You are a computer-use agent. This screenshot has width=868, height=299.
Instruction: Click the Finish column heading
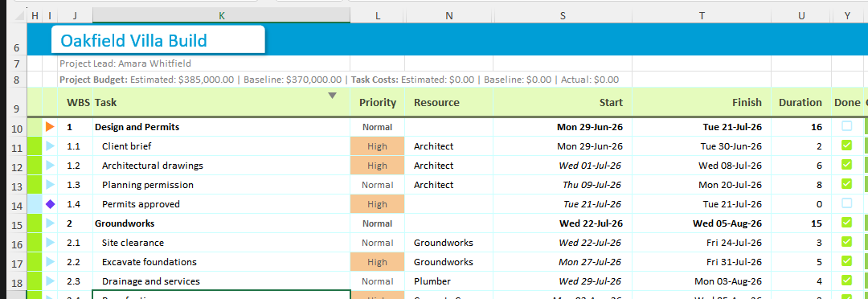[x=747, y=102]
